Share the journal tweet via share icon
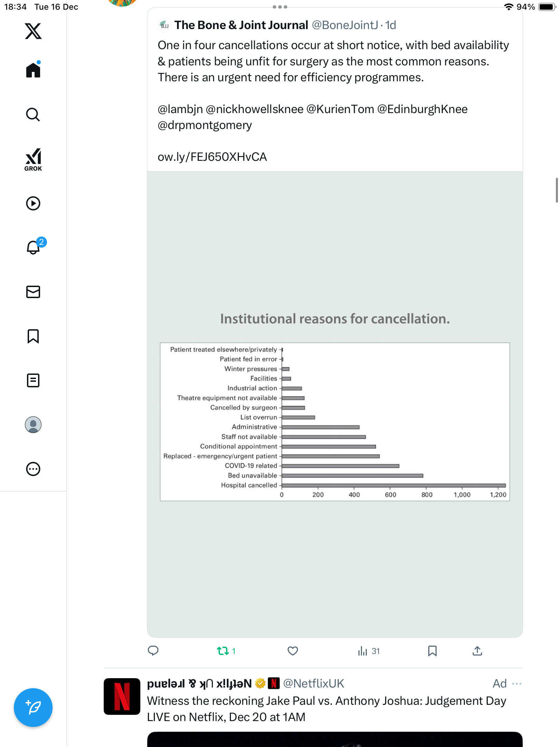Viewport: 560px width, 747px height. [477, 651]
